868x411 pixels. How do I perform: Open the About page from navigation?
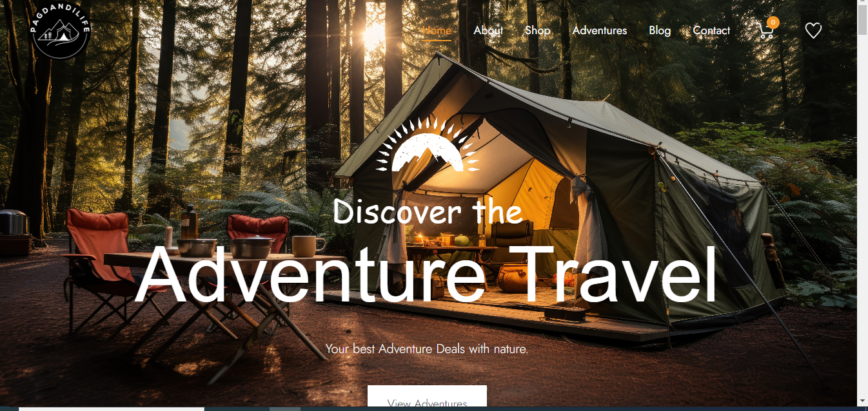(x=488, y=30)
